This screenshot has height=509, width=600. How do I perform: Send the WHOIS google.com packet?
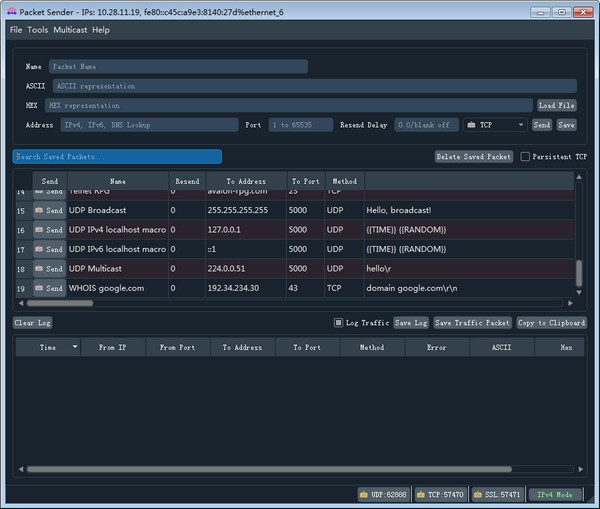click(49, 288)
